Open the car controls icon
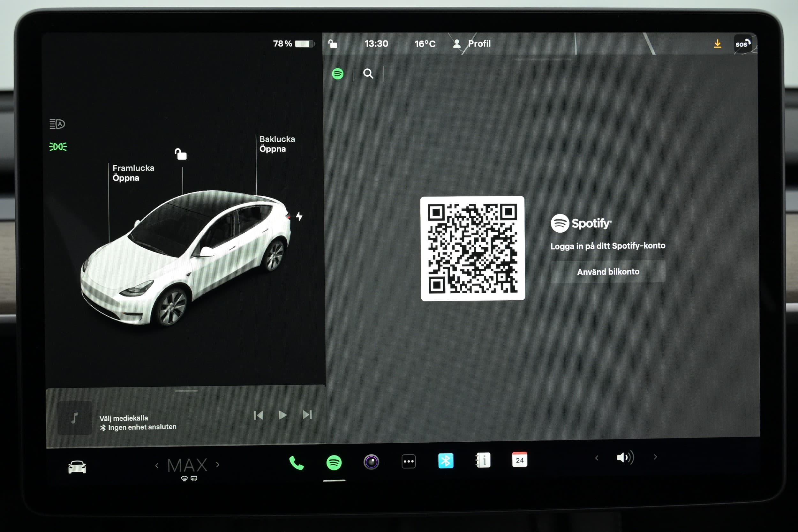 77,467
